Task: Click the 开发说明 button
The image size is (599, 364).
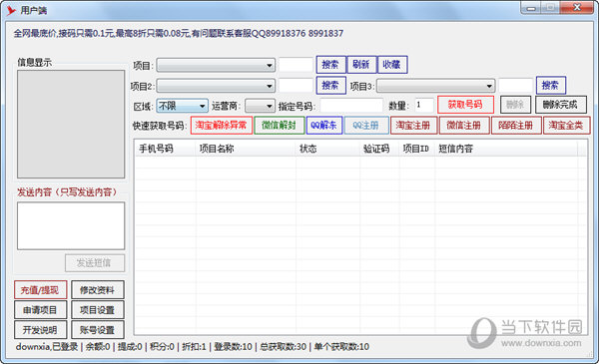Action: [x=40, y=330]
